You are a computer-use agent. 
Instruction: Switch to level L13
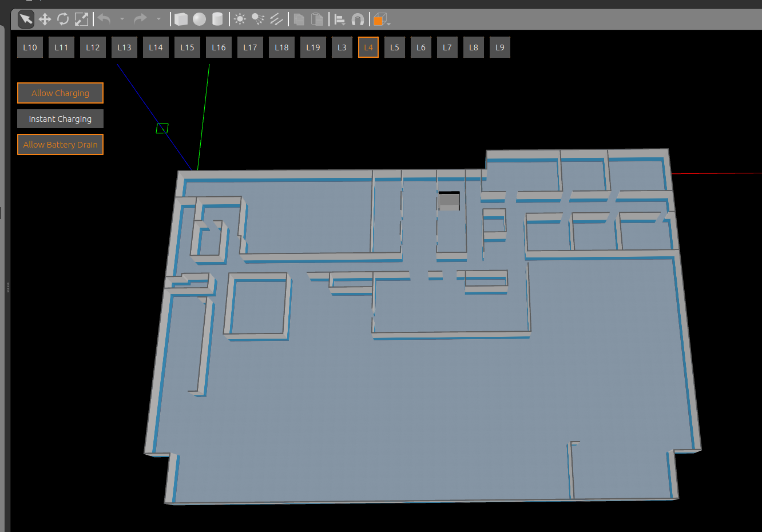click(x=124, y=47)
